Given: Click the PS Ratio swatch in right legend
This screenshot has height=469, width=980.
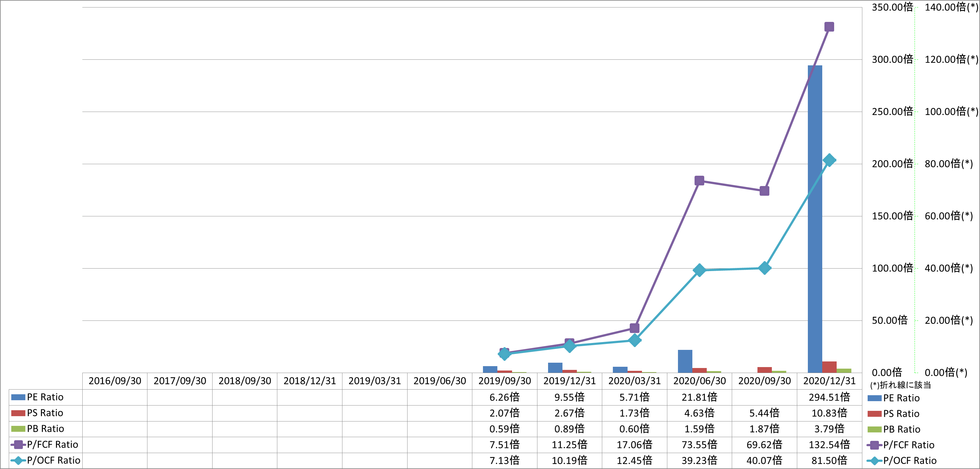Looking at the screenshot, I should 874,414.
